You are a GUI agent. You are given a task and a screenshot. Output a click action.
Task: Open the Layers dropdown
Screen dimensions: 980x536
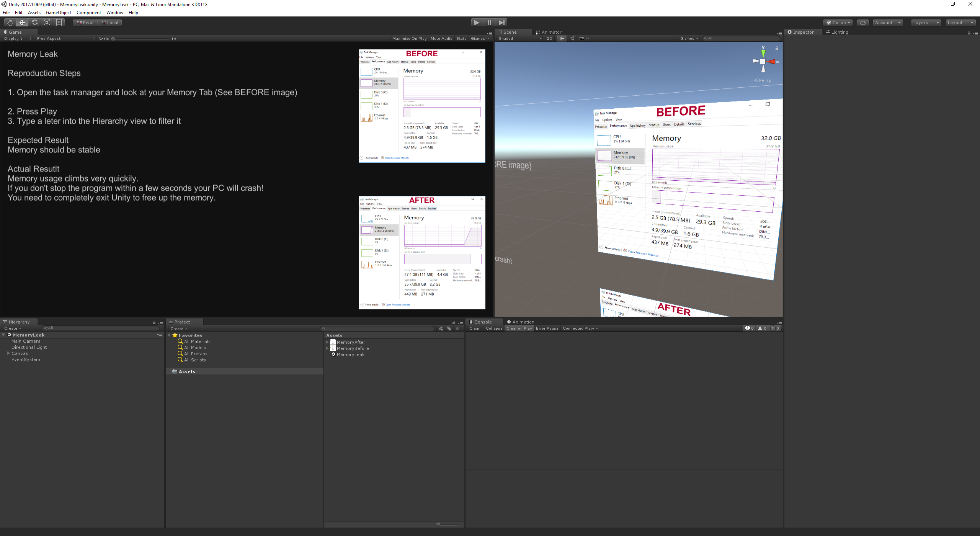tap(926, 23)
